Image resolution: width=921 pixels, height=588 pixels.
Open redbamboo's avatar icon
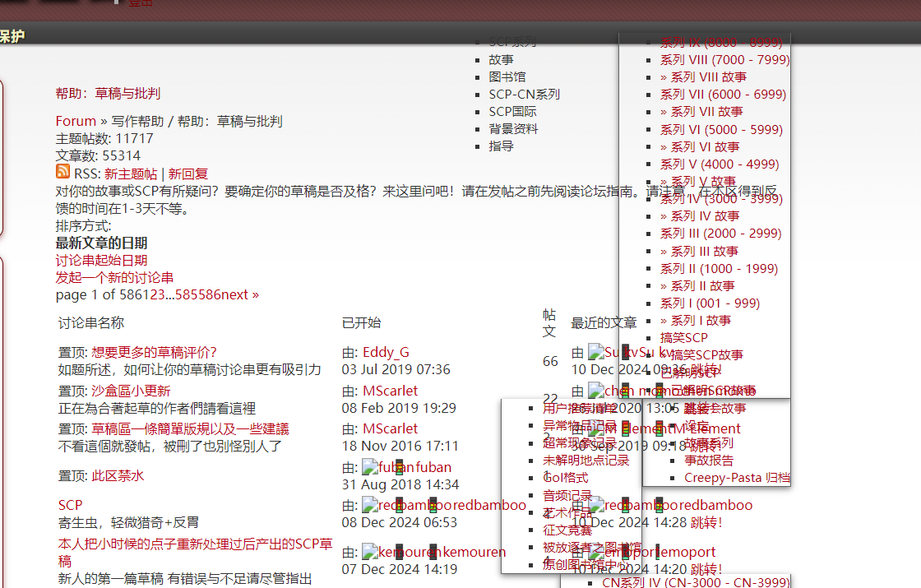coord(371,504)
